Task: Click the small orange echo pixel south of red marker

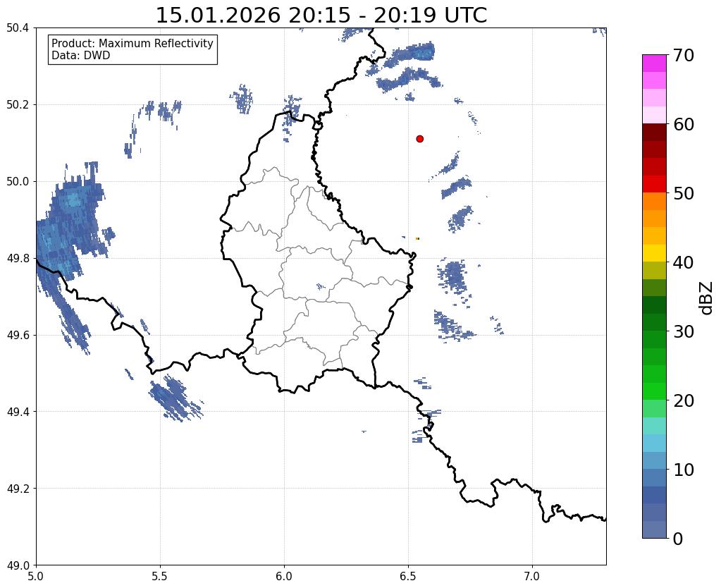Action: 417,238
